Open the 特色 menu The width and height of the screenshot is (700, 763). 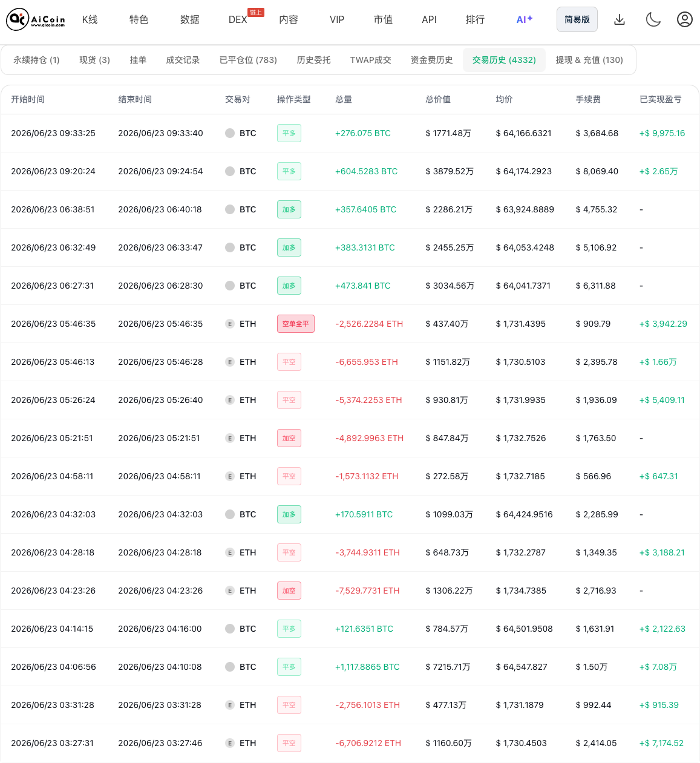coord(139,20)
